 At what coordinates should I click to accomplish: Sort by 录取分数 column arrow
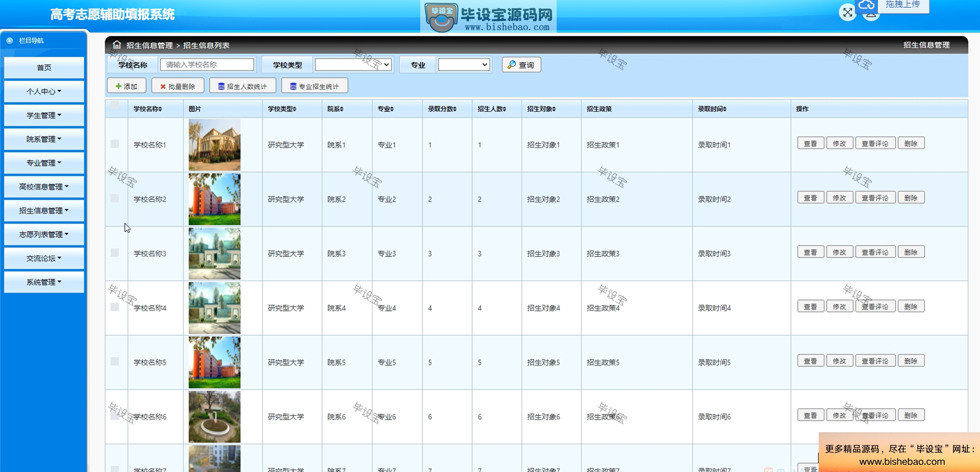point(455,109)
